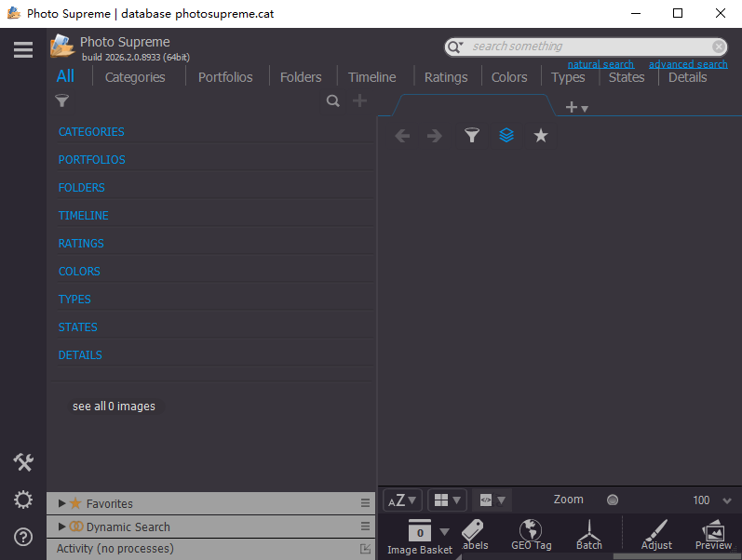
Task: Go forward with the right arrow
Action: pyautogui.click(x=435, y=136)
